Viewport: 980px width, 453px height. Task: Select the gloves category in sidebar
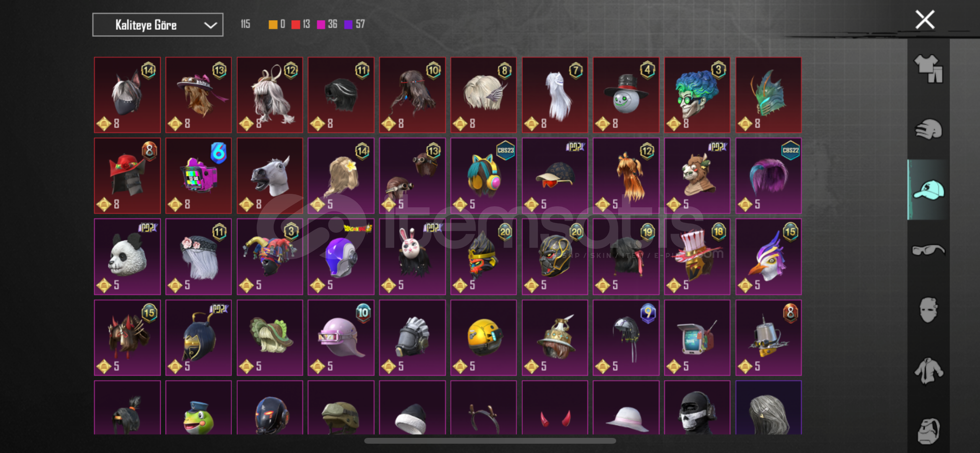pyautogui.click(x=928, y=129)
